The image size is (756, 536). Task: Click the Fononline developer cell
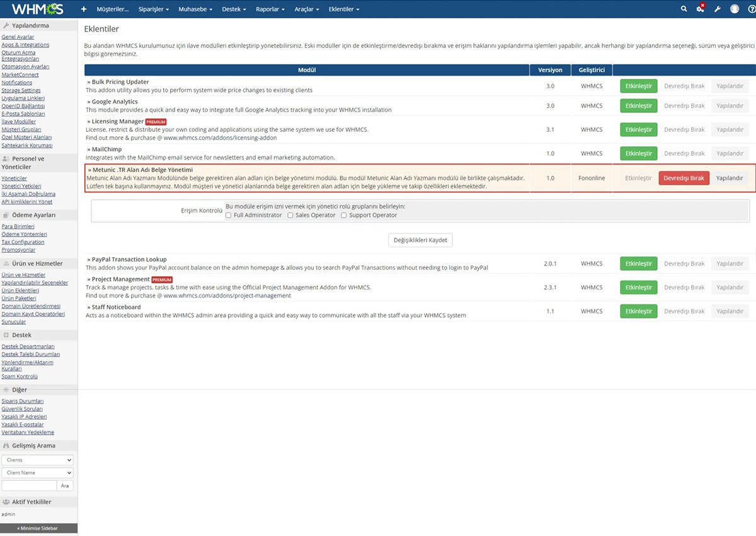coord(592,178)
